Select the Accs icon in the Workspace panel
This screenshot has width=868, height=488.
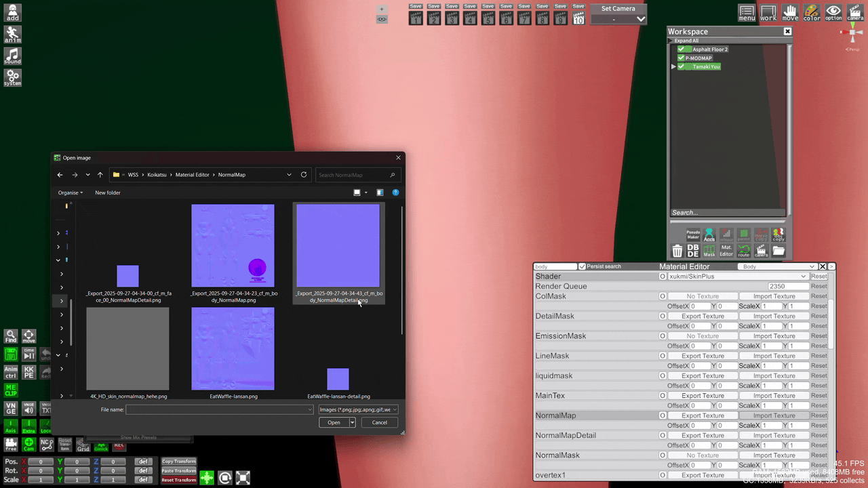pos(709,235)
